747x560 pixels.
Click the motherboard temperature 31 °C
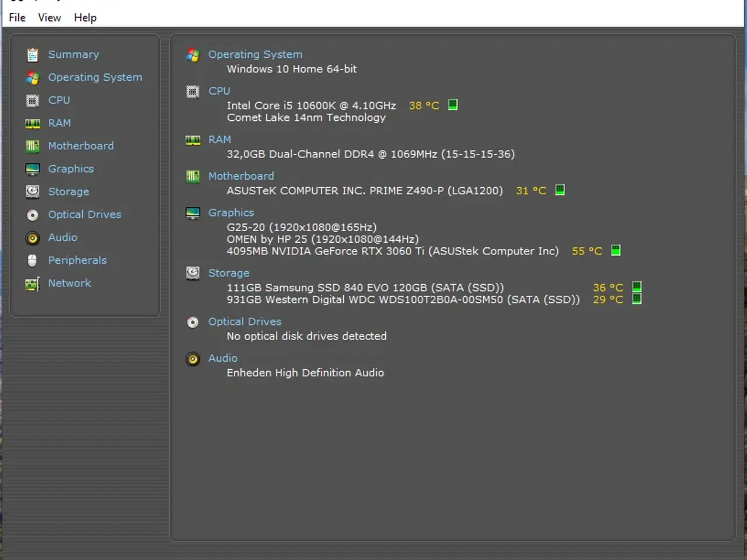pyautogui.click(x=531, y=191)
